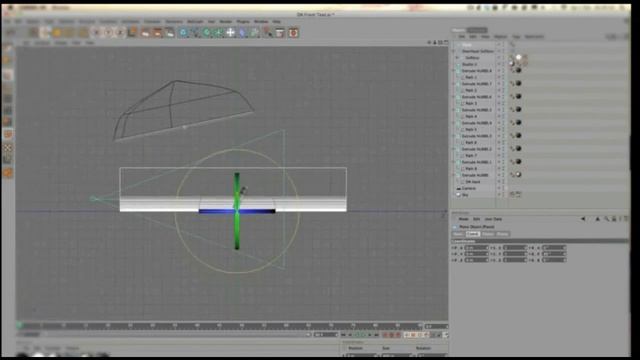Click the undo arrow at the toolbar's start

[x=11, y=32]
